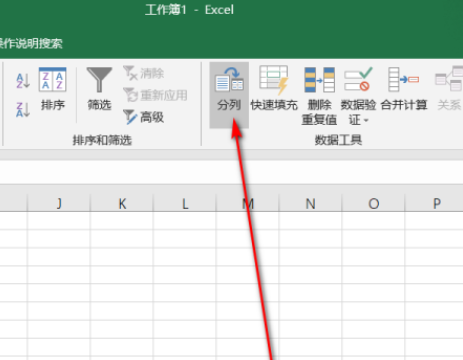The height and width of the screenshot is (360, 463).
Task: Click the formula bar input area
Action: coord(231,172)
